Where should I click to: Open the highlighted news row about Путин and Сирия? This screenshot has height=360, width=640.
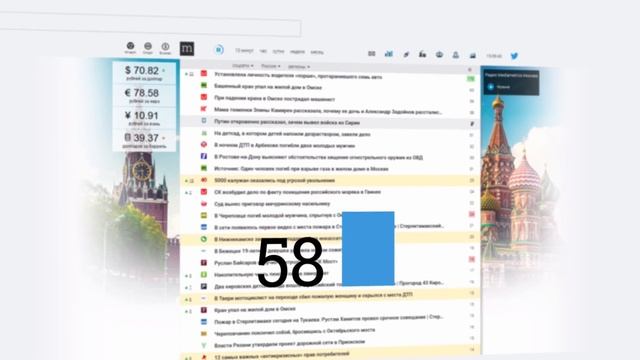pos(329,122)
